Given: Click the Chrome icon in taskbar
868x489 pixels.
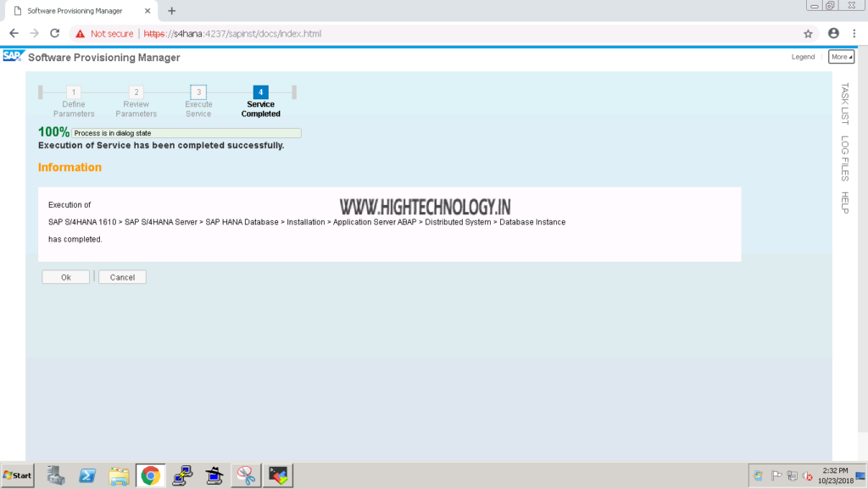Looking at the screenshot, I should (x=151, y=475).
